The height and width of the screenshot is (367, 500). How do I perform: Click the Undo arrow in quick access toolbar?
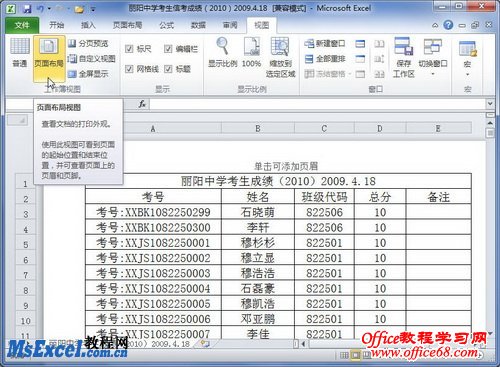(40, 9)
